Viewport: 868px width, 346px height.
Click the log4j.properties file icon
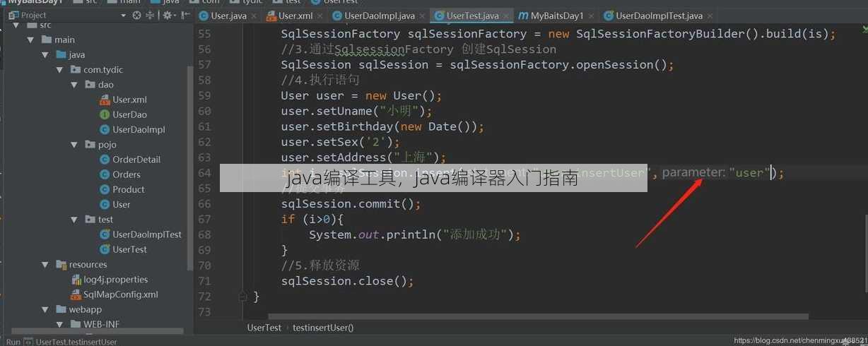pyautogui.click(x=76, y=280)
